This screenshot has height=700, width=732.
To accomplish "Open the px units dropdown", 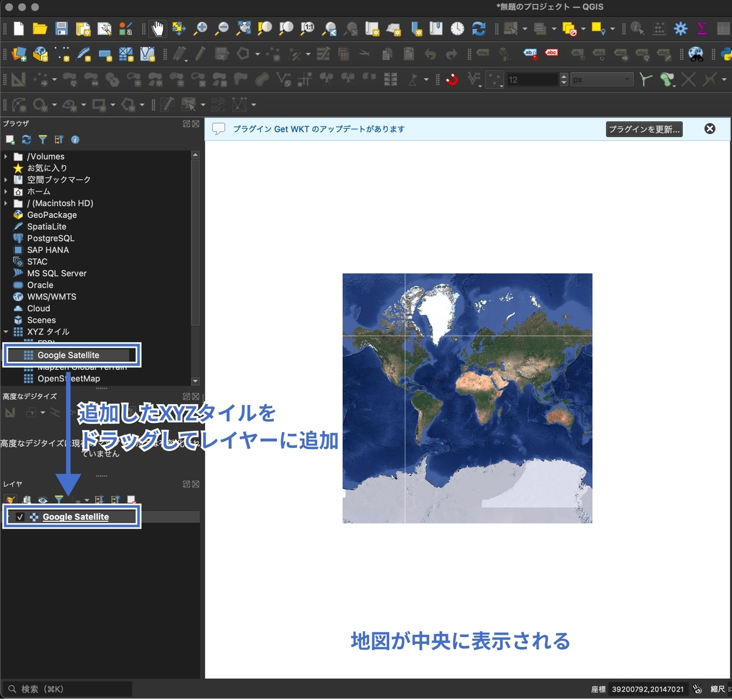I will 602,80.
